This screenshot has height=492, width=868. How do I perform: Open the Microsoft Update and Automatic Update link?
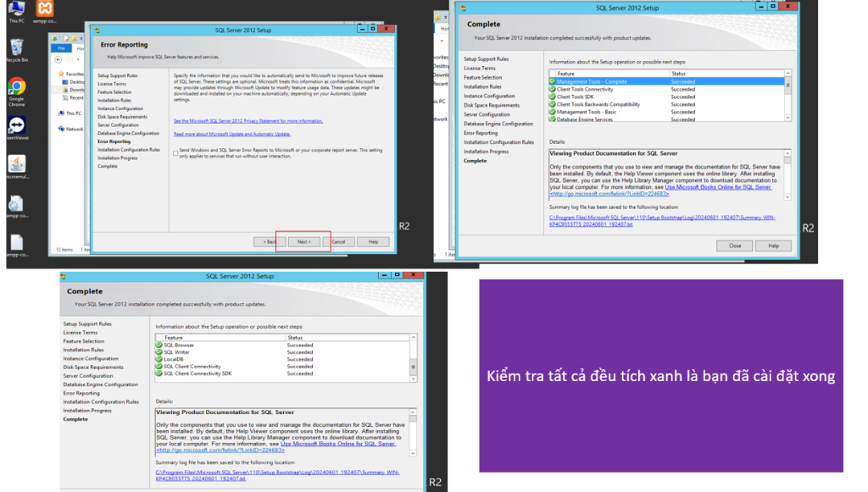[232, 134]
